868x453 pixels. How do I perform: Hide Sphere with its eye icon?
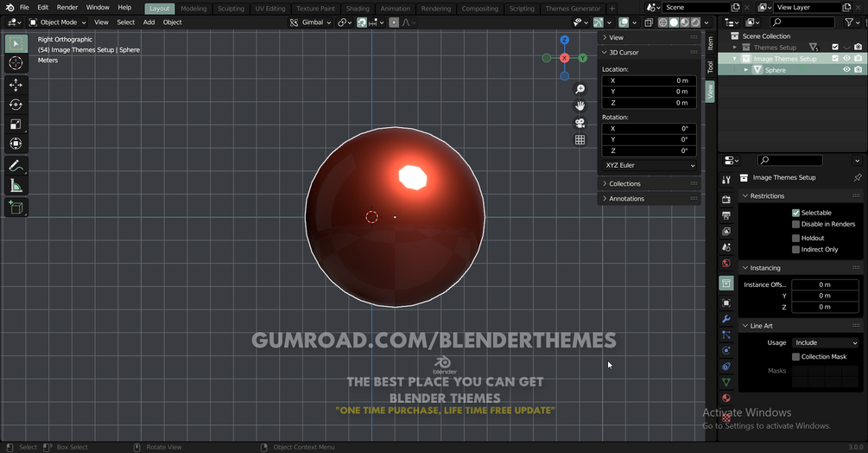[x=846, y=70]
